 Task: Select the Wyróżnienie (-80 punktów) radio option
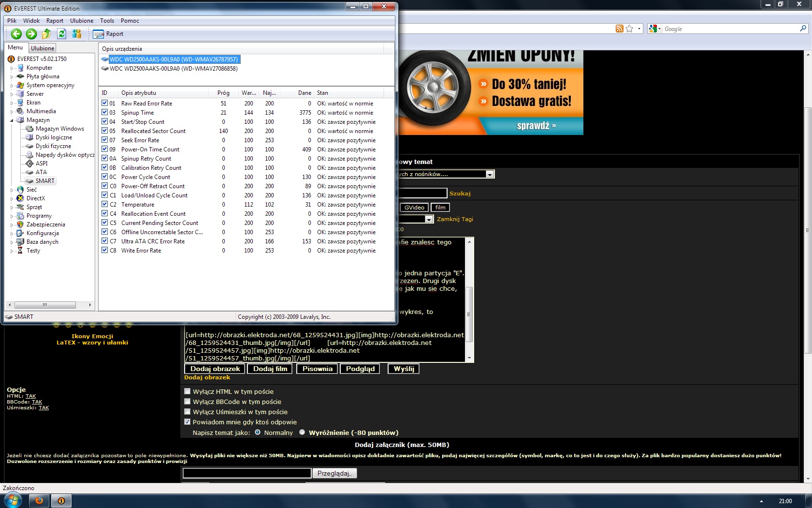coord(302,433)
